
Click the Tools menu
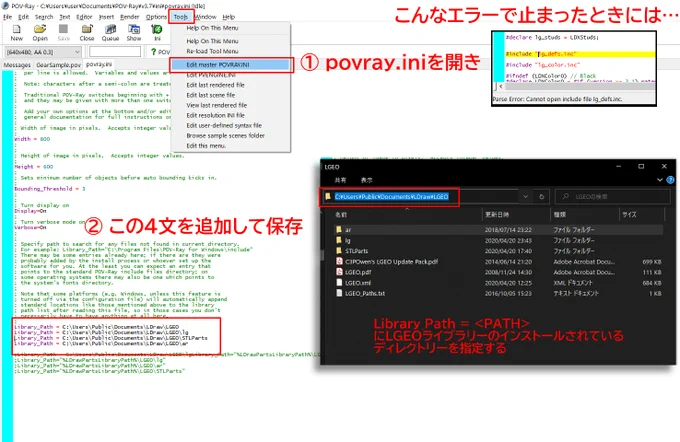click(x=181, y=17)
